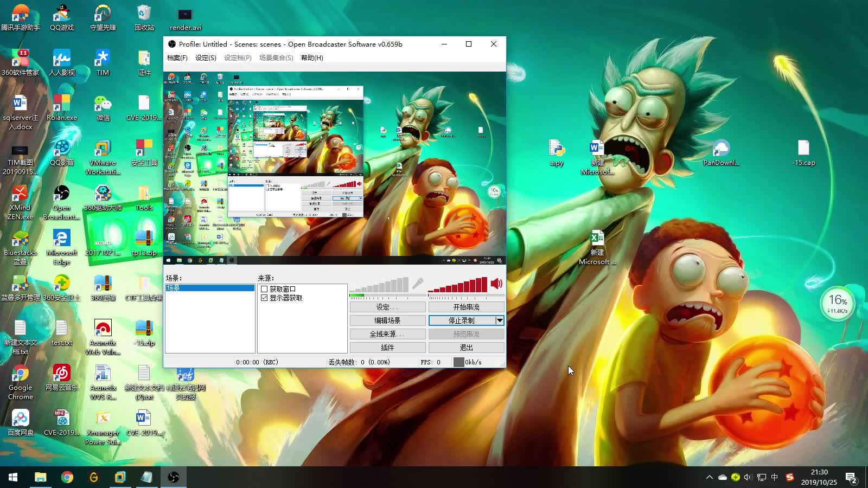Open the 设定(S) menu
The width and height of the screenshot is (868, 488).
pos(206,57)
